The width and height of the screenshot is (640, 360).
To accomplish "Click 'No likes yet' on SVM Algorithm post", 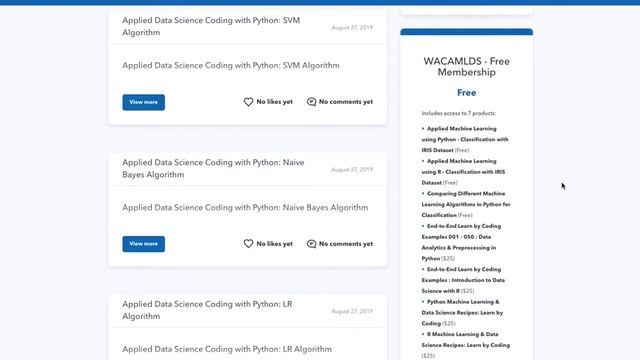I will click(274, 102).
